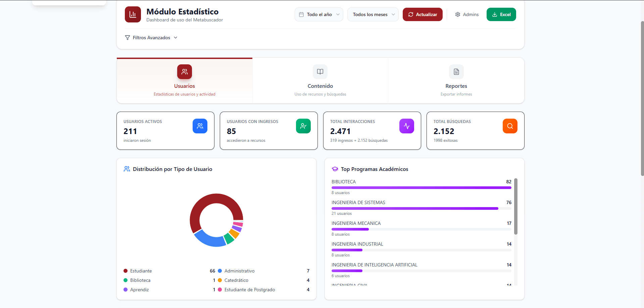The width and height of the screenshot is (644, 308).
Task: Download data with the Excel button
Action: pos(501,14)
